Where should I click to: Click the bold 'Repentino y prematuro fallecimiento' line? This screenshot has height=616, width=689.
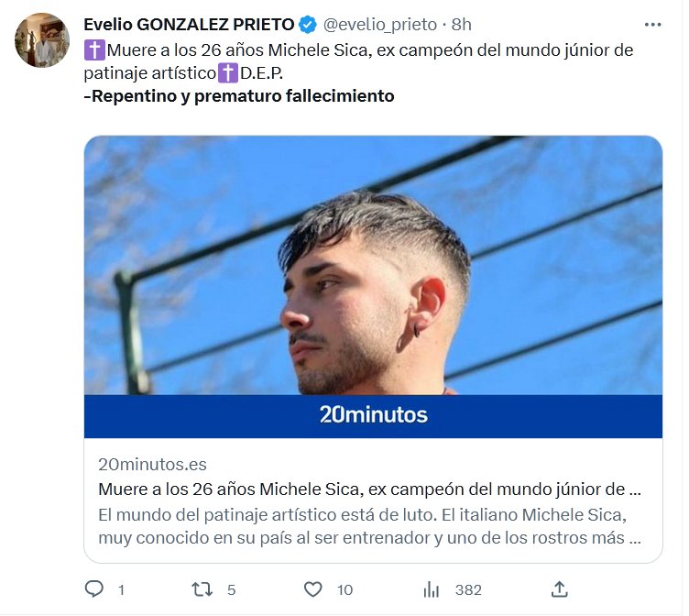coord(239,95)
